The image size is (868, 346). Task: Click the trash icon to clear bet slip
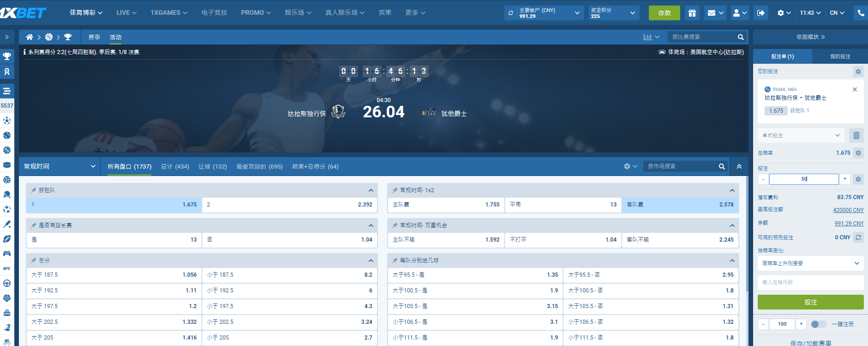856,135
